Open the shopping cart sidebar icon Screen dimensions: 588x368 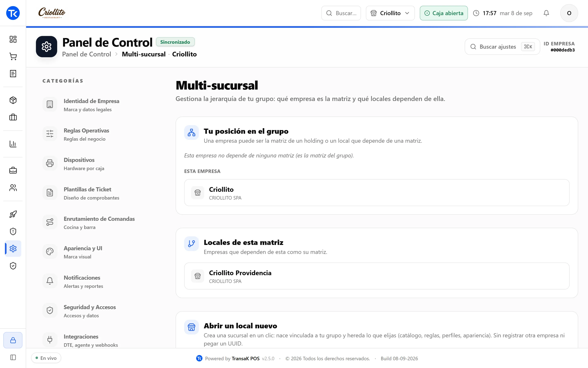click(x=13, y=56)
